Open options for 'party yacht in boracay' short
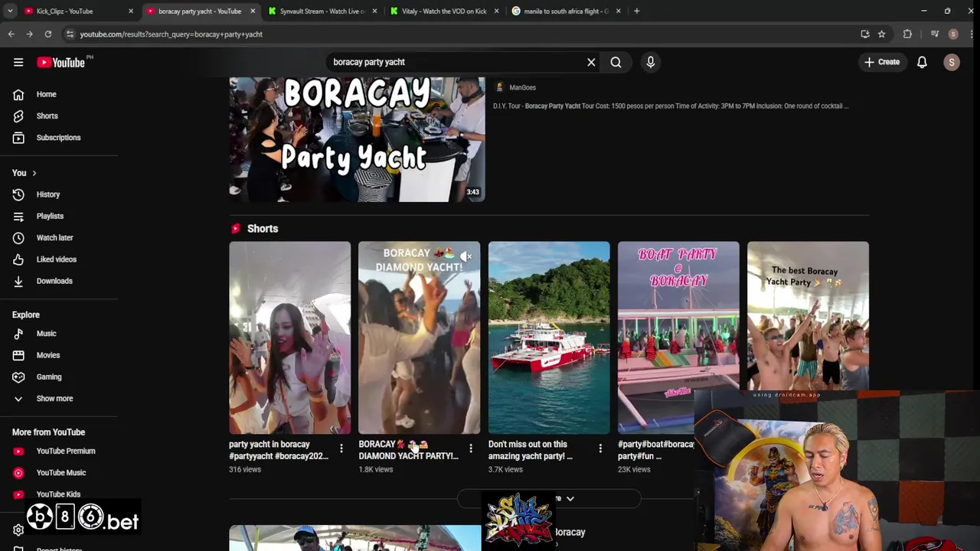Screen dimensions: 980x551 pos(341,448)
